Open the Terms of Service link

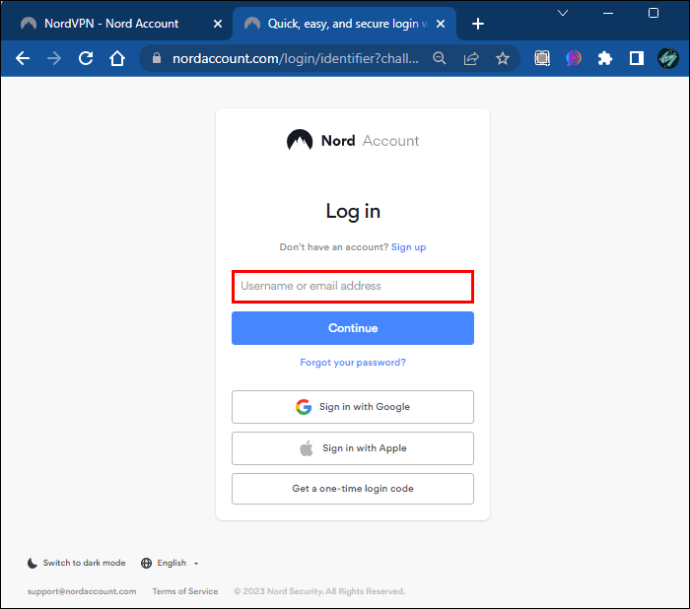pyautogui.click(x=185, y=591)
